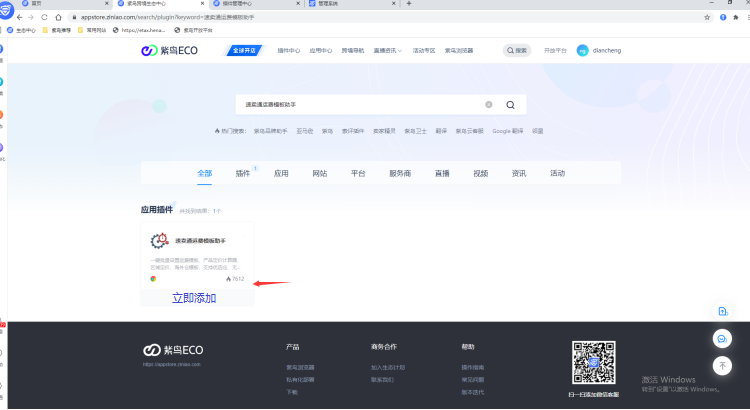The image size is (750, 410).
Task: Click the address bar URL
Action: point(167,17)
